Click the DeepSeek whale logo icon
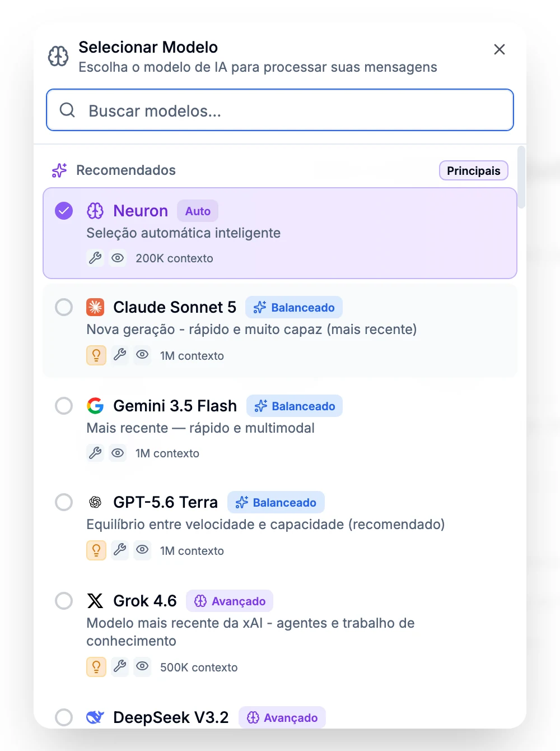Screen dimensions: 560x751 [95, 717]
